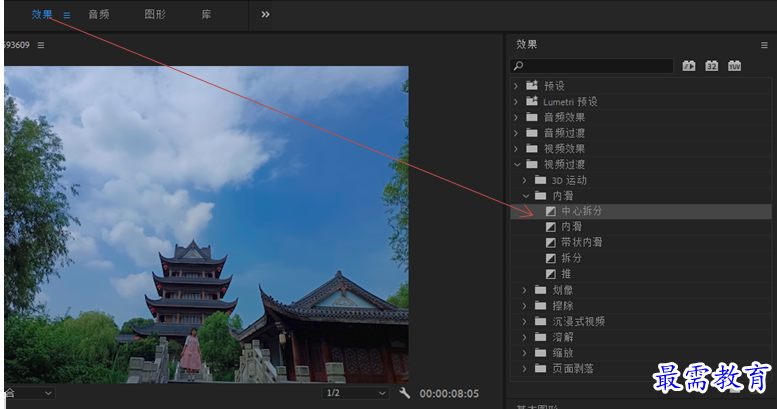Screen dimensions: 777x409
Task: Expand the 页面剥落 folder
Action: coord(525,368)
